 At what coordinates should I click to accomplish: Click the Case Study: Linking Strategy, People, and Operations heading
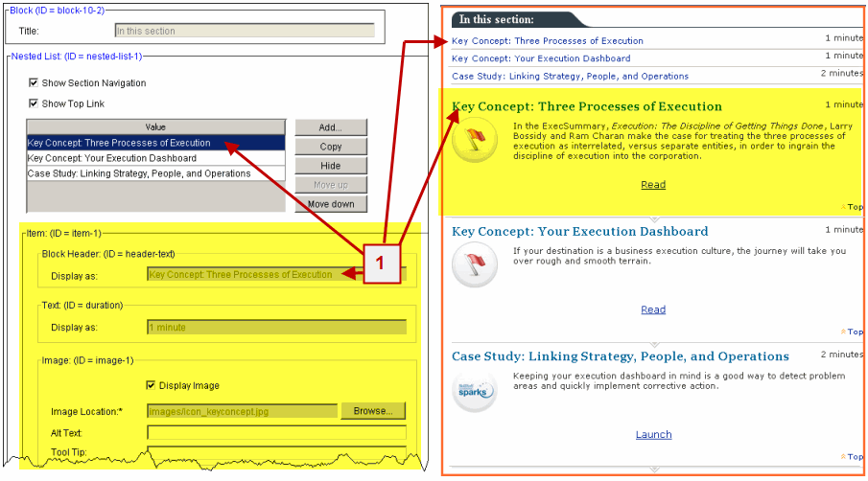point(621,356)
